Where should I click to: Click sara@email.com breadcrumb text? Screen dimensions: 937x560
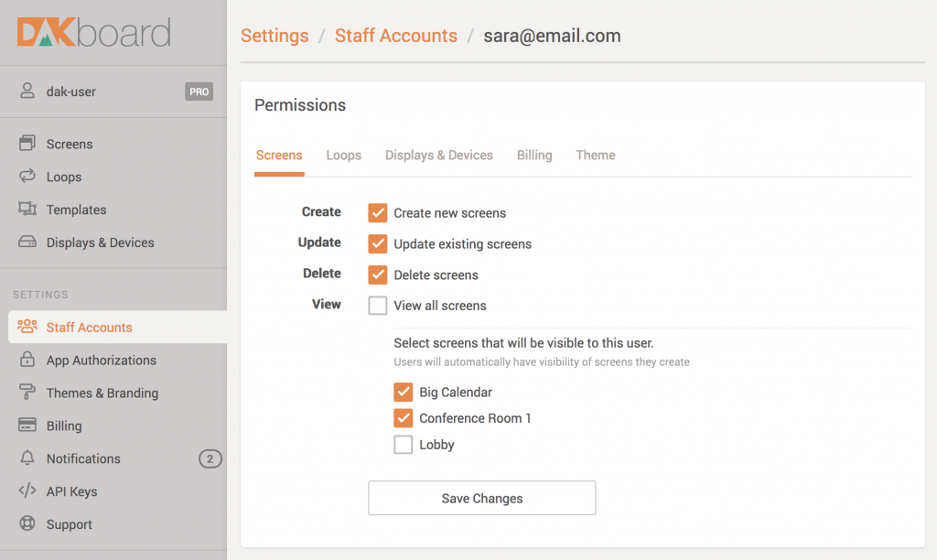[552, 36]
